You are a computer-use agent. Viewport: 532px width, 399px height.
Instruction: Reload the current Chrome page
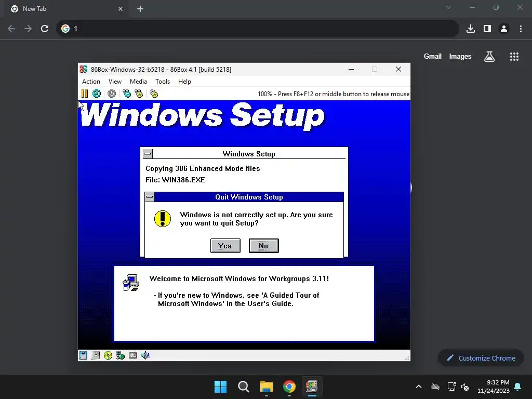[x=45, y=29]
